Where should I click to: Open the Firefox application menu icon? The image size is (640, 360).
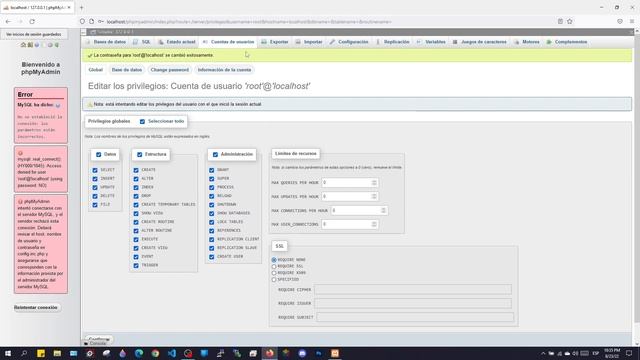click(632, 21)
